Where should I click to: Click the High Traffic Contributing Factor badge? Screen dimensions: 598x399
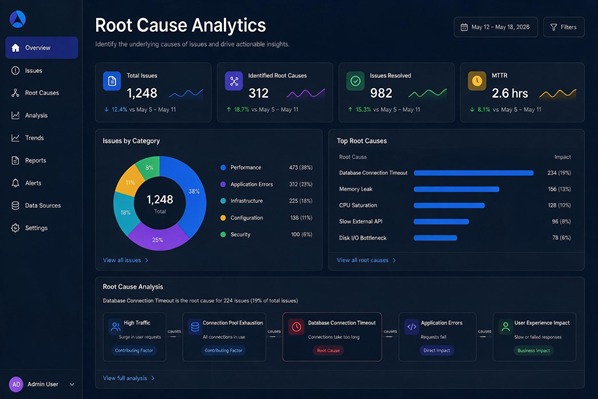(x=134, y=351)
